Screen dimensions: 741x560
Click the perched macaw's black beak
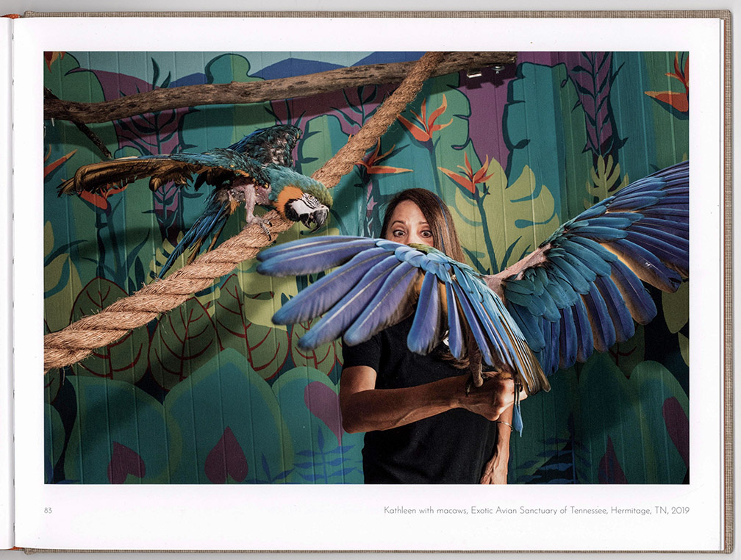pyautogui.click(x=314, y=216)
